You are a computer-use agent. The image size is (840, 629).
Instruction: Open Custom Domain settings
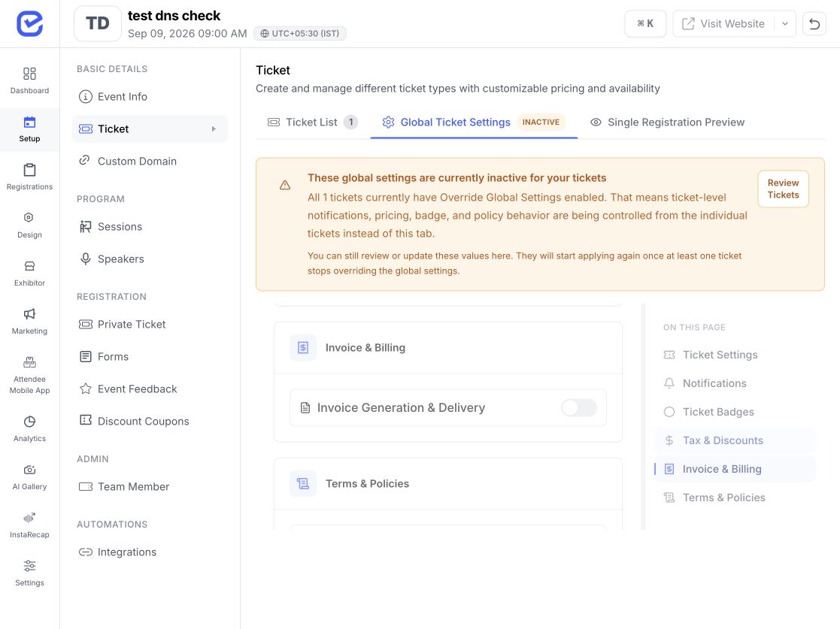150,161
